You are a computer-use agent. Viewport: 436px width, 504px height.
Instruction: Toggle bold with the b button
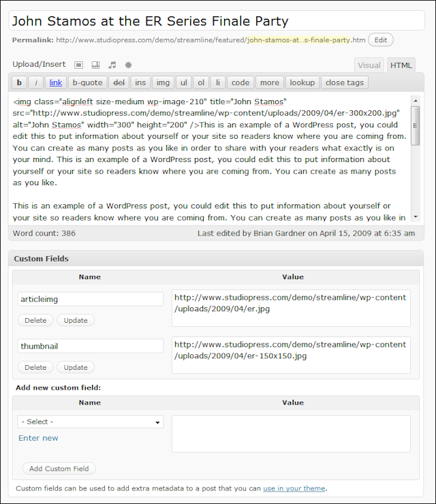coord(19,82)
